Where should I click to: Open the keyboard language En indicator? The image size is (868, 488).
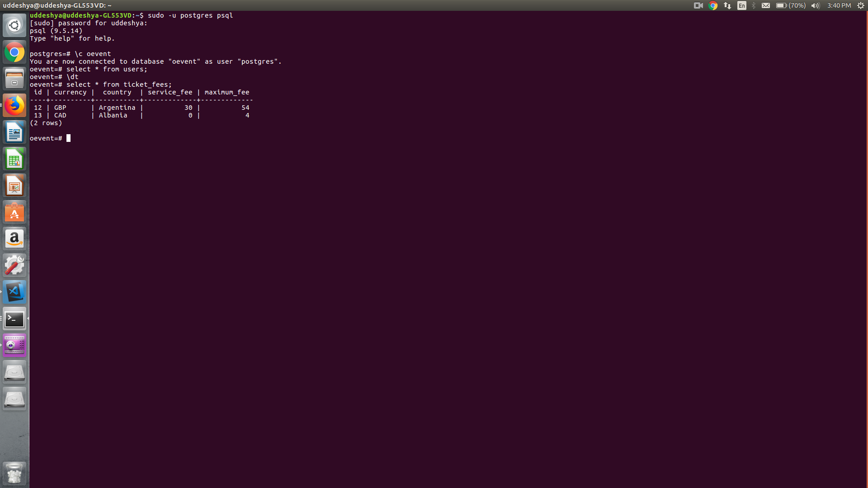[742, 5]
